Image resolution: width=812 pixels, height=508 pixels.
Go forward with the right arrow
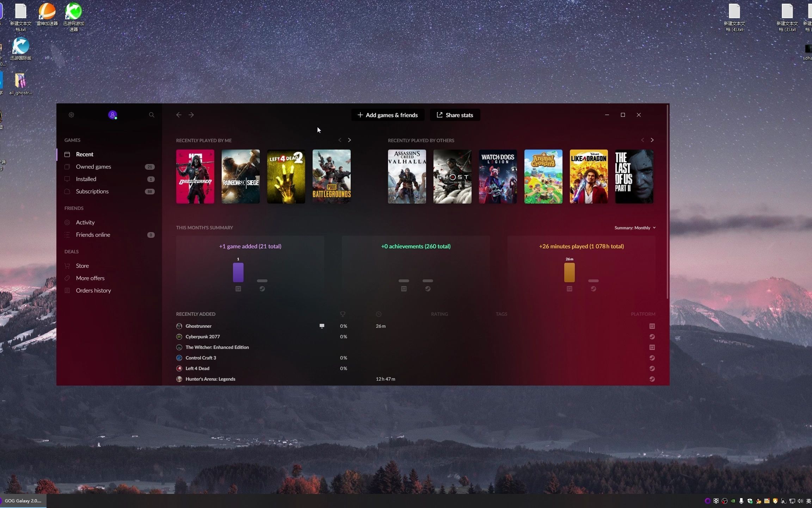pos(191,115)
